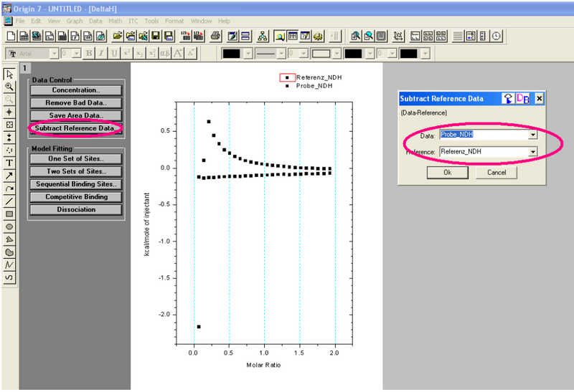Click the Remove Bad Data.. button
Viewport: 574px width, 392px height.
coord(76,102)
